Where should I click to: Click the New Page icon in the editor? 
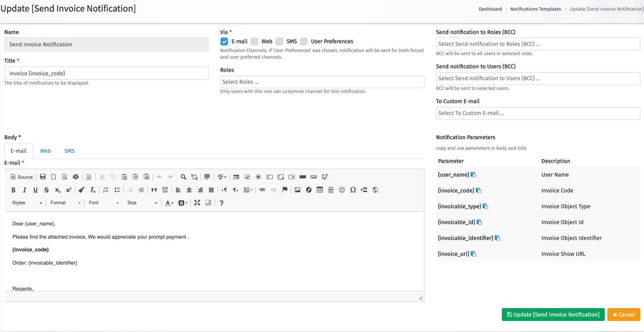click(54, 177)
